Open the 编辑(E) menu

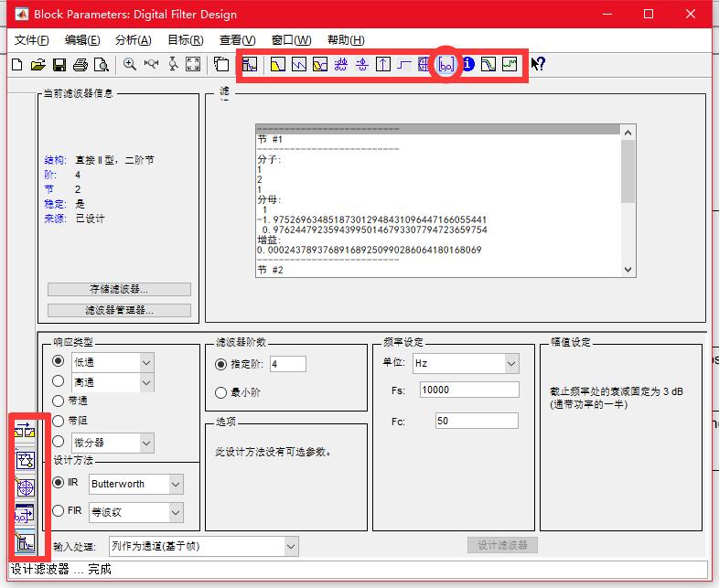82,40
